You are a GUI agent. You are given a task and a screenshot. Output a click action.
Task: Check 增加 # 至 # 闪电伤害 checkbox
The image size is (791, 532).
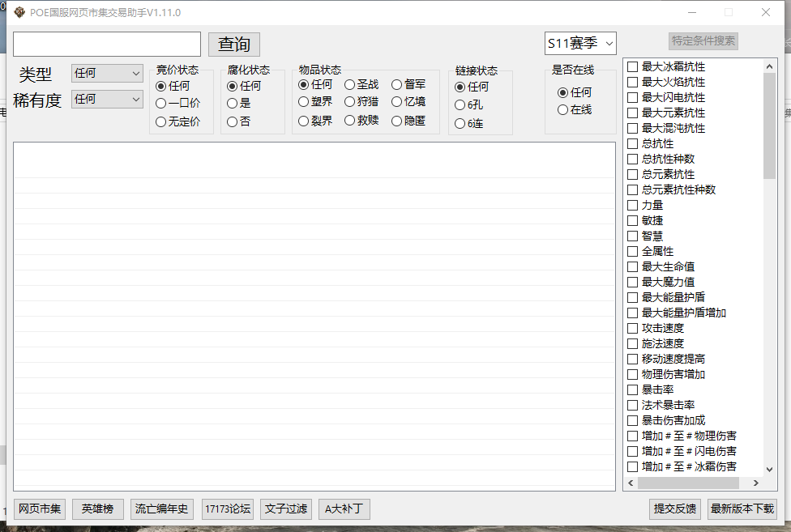pyautogui.click(x=633, y=451)
